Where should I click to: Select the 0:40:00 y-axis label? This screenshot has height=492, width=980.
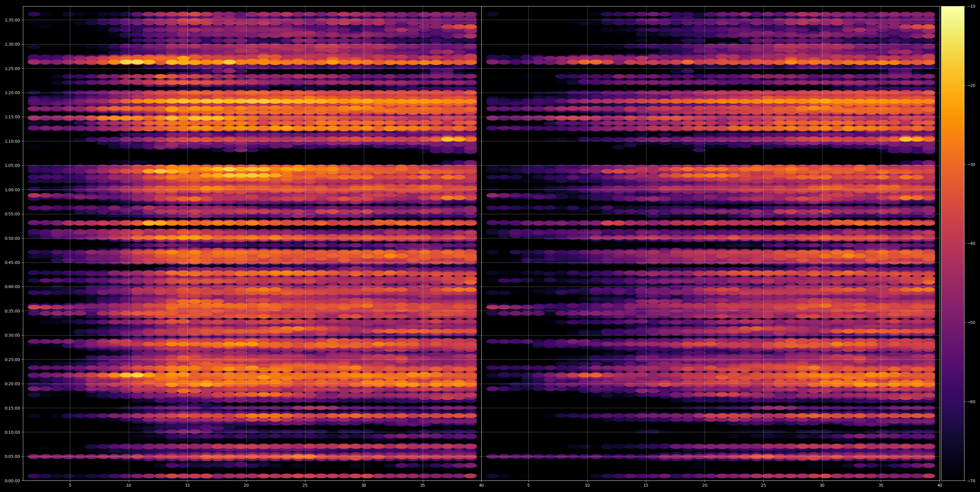12,287
